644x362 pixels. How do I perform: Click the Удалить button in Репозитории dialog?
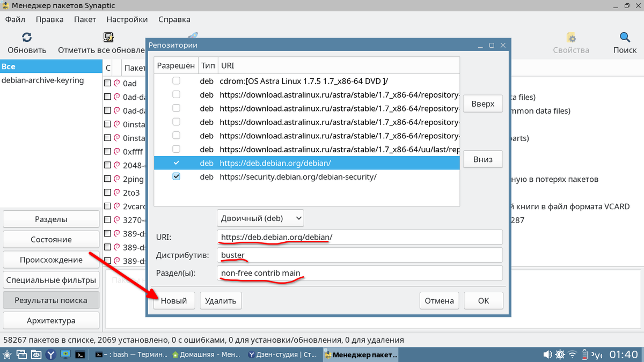221,300
